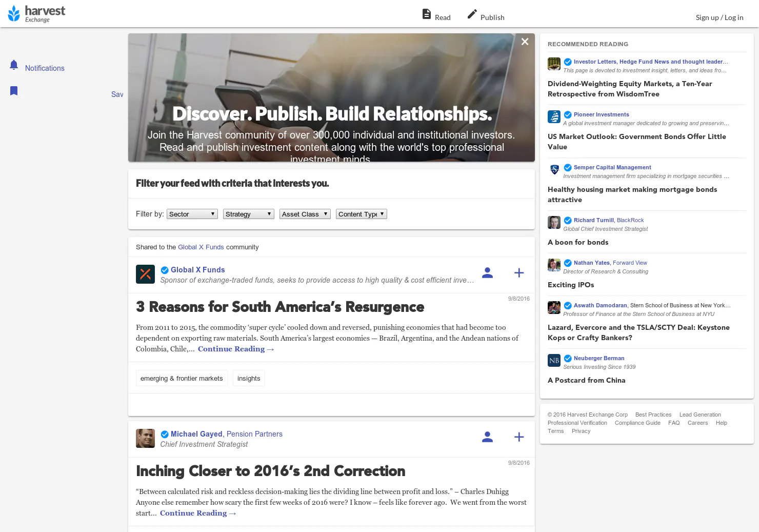
Task: Select the insights tag
Action: tap(249, 379)
